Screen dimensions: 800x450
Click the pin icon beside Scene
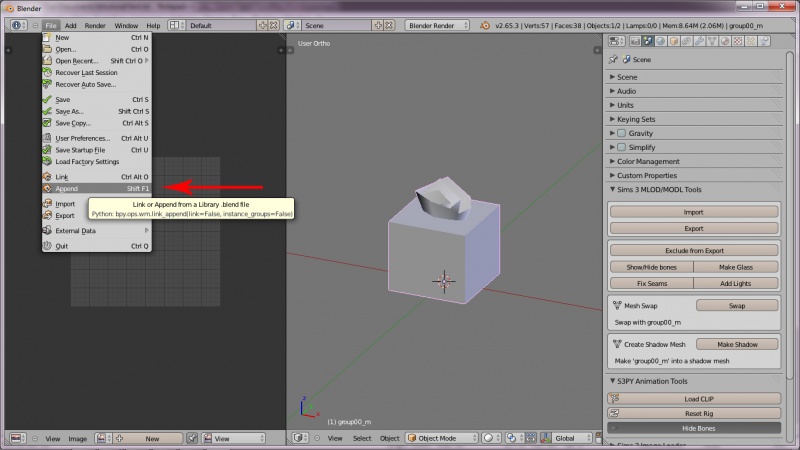pyautogui.click(x=614, y=59)
